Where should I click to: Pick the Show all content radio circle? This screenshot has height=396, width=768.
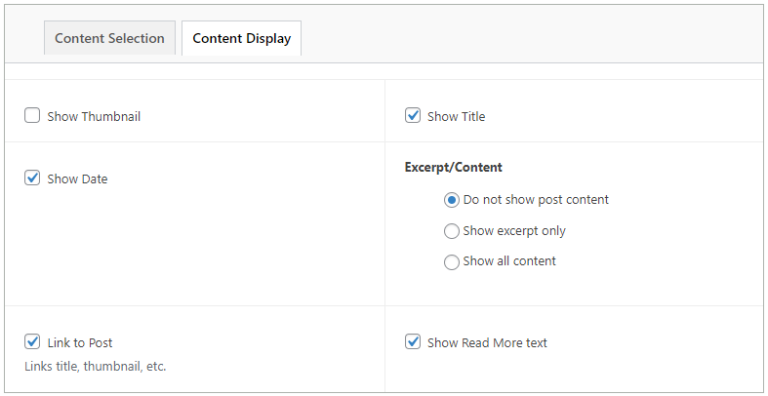[x=452, y=262]
